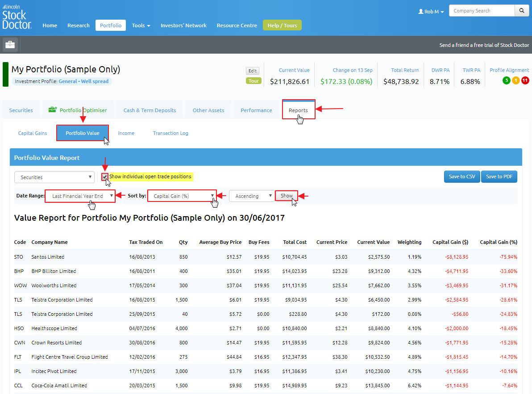This screenshot has width=532, height=394.
Task: Switch to the Portfolio Optimiser tab
Action: (x=78, y=110)
